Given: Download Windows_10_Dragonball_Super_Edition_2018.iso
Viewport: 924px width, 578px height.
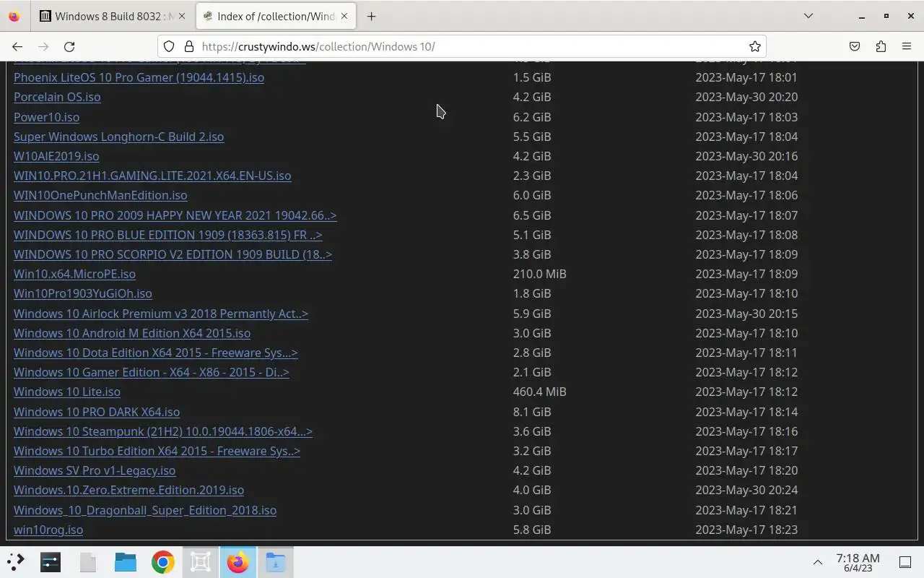Looking at the screenshot, I should (145, 510).
